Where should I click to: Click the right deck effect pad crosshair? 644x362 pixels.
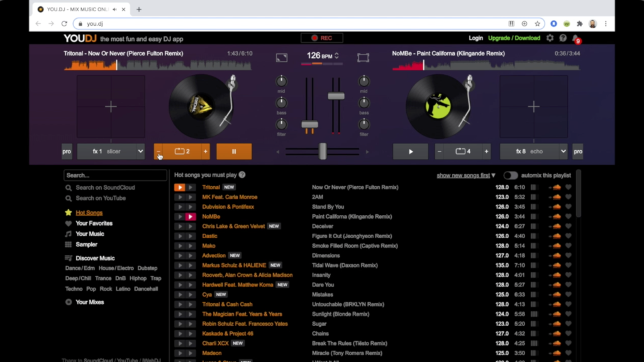tap(533, 107)
